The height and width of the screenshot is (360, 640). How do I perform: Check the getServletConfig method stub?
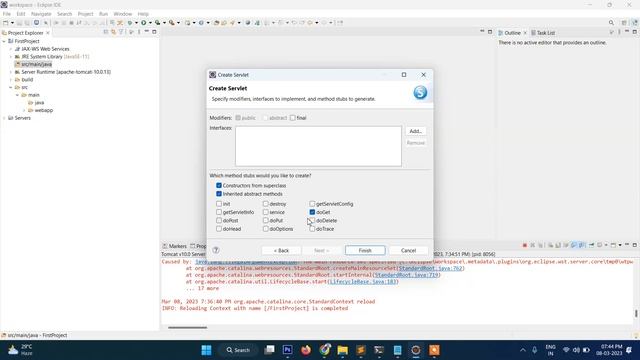click(x=312, y=204)
